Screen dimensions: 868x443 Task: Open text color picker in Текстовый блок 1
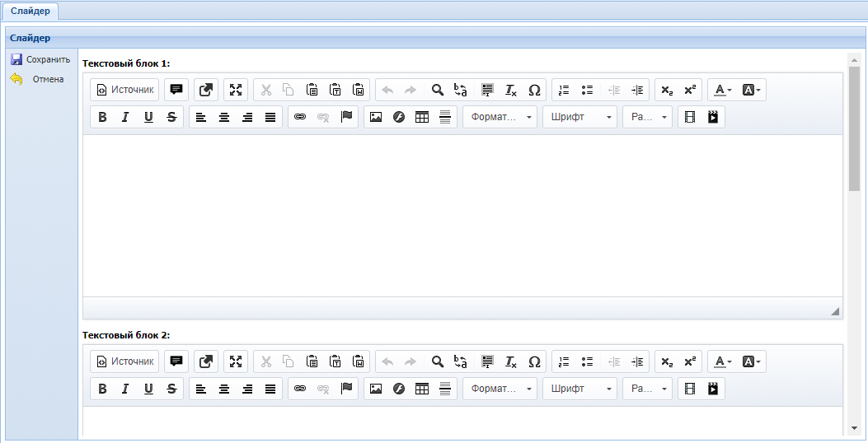coord(722,90)
